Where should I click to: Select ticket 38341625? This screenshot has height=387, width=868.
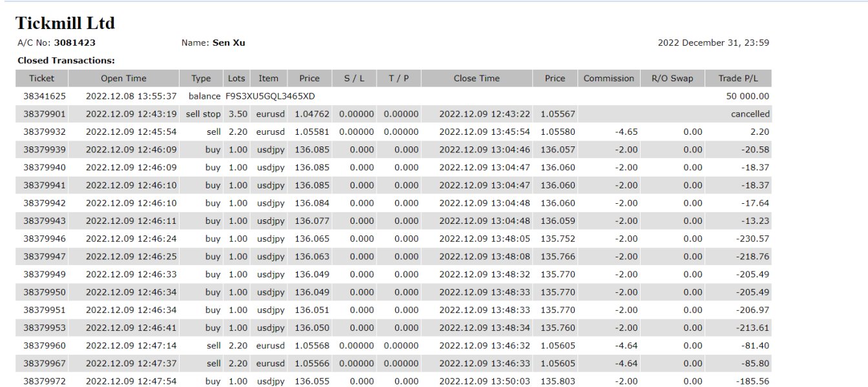[44, 96]
